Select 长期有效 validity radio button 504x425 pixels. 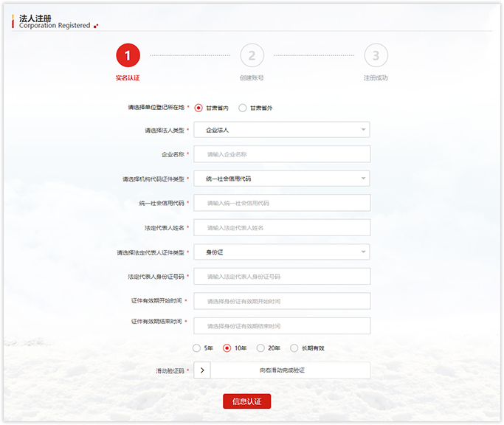(x=294, y=348)
